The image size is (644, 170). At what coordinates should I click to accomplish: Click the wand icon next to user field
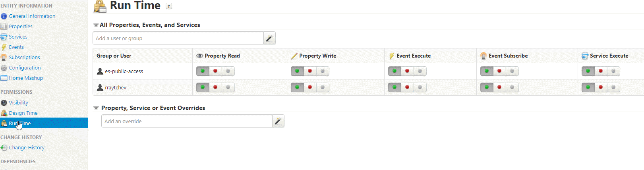point(269,38)
